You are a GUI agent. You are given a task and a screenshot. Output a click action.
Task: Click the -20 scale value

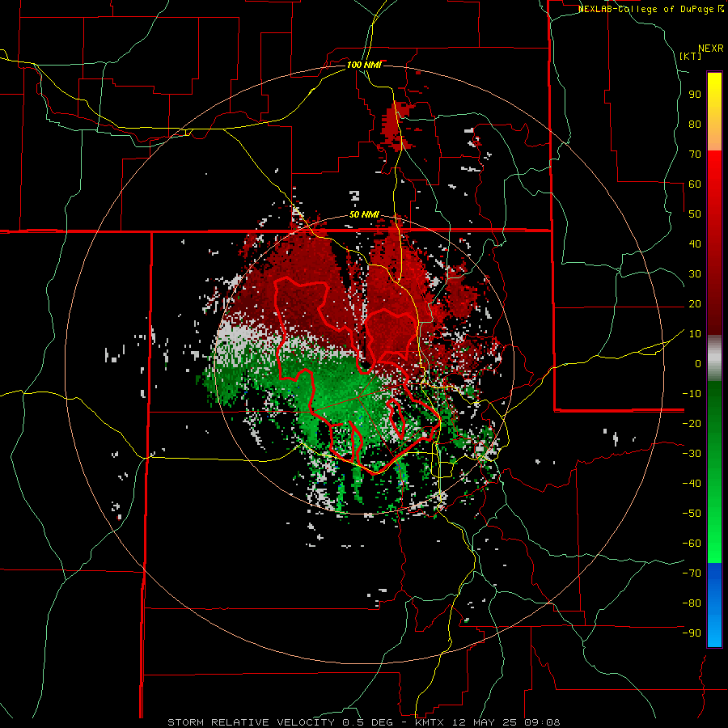click(x=692, y=423)
